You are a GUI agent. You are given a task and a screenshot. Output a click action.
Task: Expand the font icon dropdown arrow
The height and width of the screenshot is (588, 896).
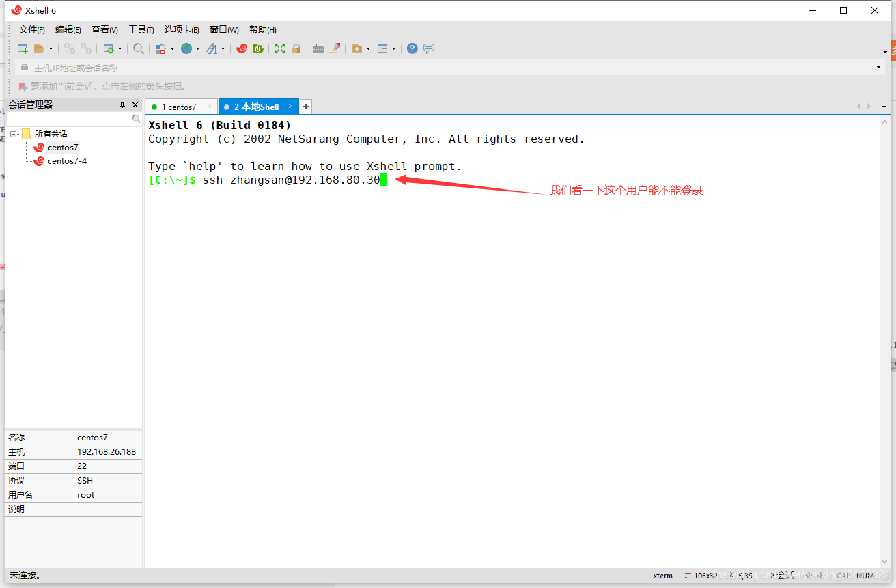click(223, 48)
